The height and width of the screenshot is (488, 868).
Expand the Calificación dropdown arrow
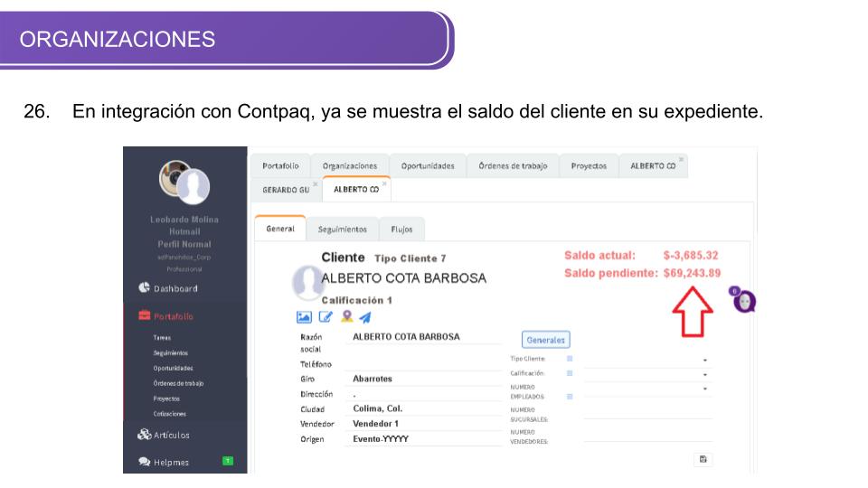704,374
